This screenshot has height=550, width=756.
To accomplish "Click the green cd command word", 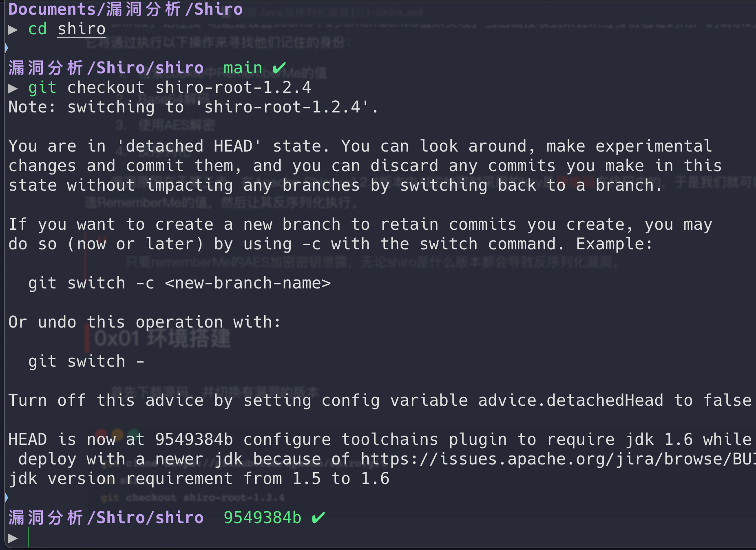I will 38,29.
